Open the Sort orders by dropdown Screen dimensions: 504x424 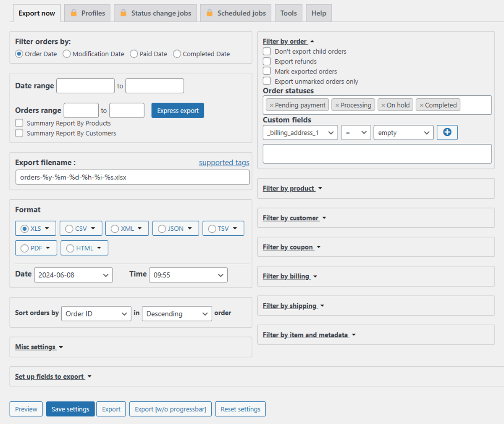pyautogui.click(x=96, y=313)
